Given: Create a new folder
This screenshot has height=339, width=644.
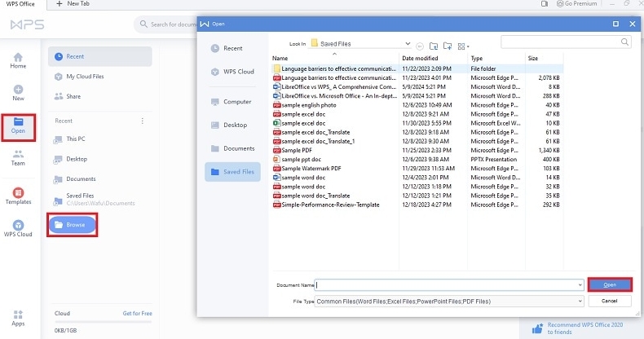Looking at the screenshot, I should coord(448,46).
